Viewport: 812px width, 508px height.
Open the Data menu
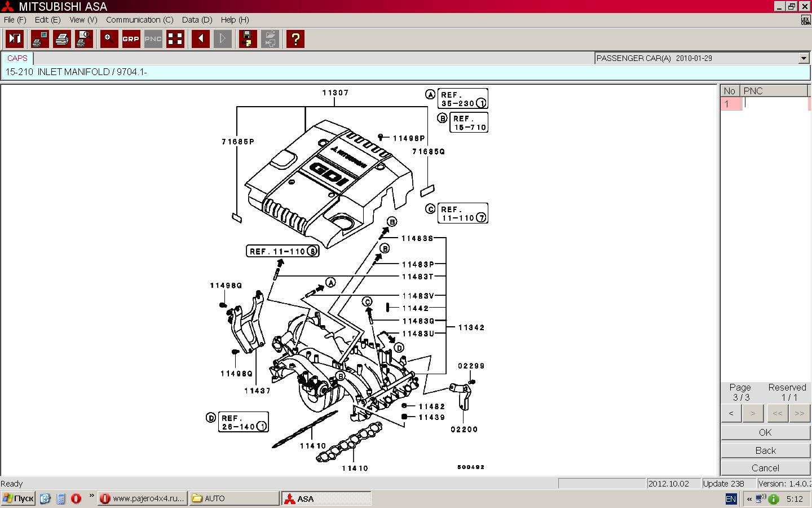click(197, 20)
